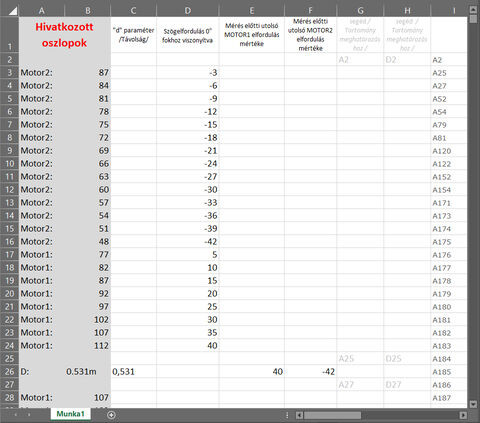Click the red 'Hivatkozott oszlopok' heading cell
Screen dimensions: 480x423
tap(65, 35)
